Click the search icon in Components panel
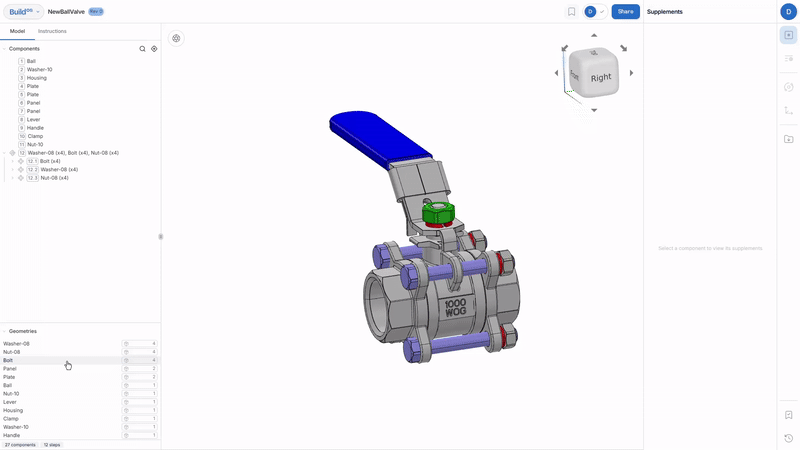The height and width of the screenshot is (450, 800). (142, 48)
